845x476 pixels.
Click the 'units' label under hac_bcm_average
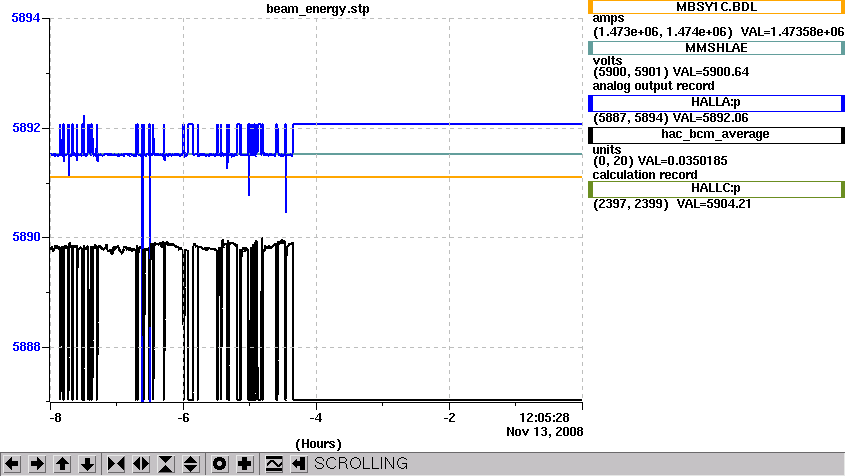pos(607,150)
